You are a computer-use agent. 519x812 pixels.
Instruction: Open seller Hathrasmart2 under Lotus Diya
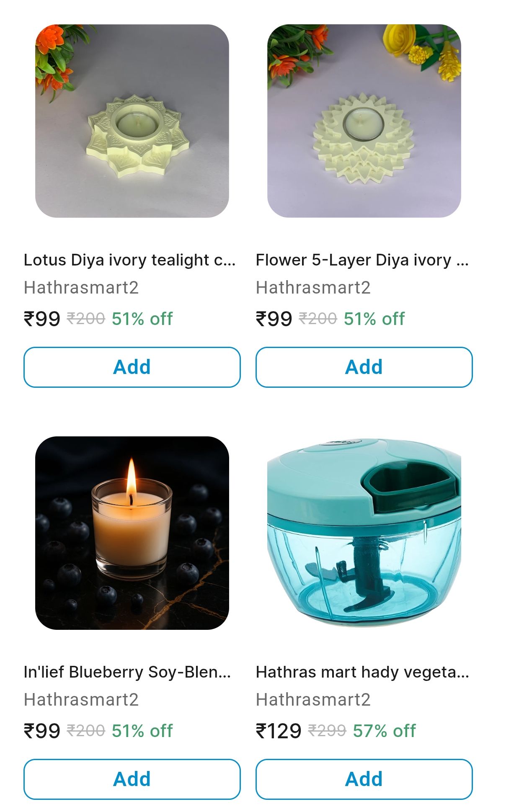(x=81, y=288)
